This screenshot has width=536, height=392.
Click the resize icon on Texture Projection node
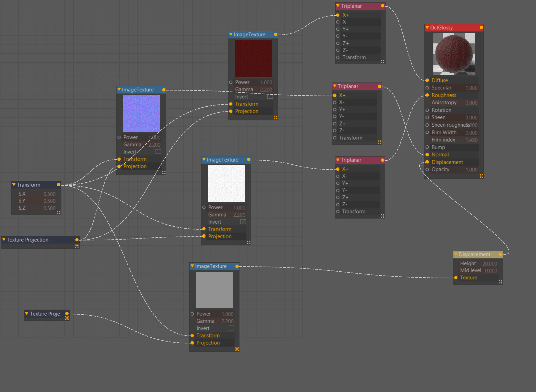point(77,246)
